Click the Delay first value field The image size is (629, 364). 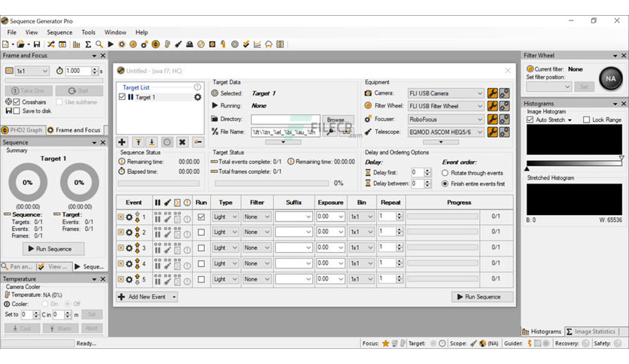tap(417, 172)
